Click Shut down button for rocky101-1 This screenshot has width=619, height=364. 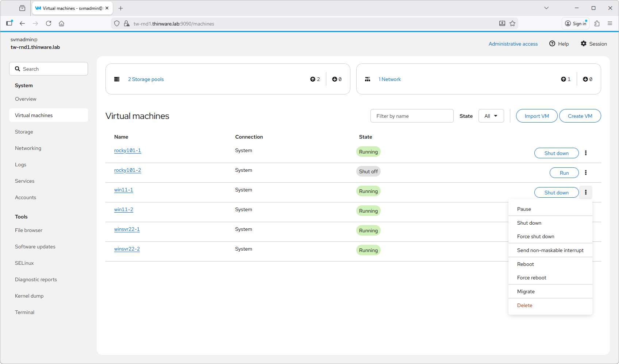(556, 153)
